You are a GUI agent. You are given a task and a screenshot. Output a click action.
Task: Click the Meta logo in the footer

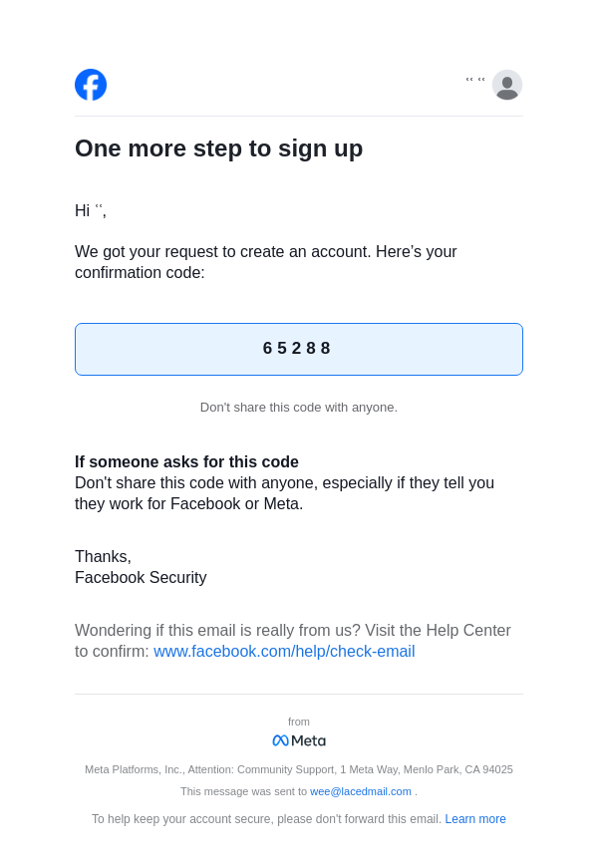coord(299,740)
